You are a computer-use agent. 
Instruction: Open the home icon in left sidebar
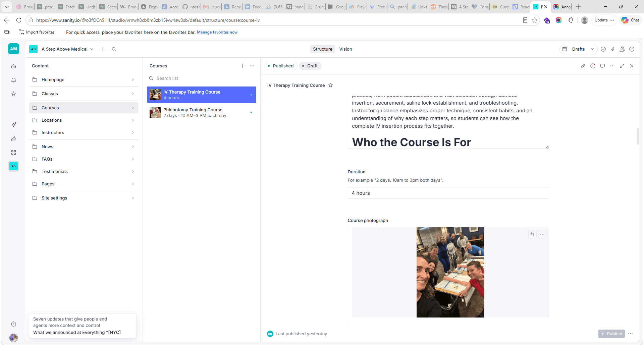[13, 66]
